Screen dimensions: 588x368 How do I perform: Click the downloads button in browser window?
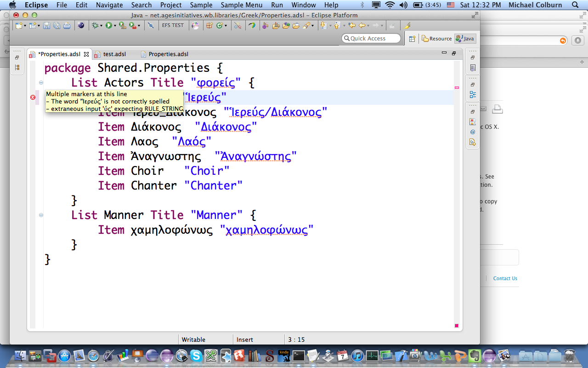[578, 40]
